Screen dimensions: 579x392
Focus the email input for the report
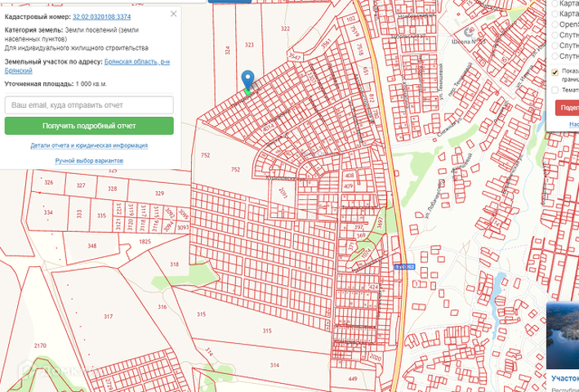point(89,105)
